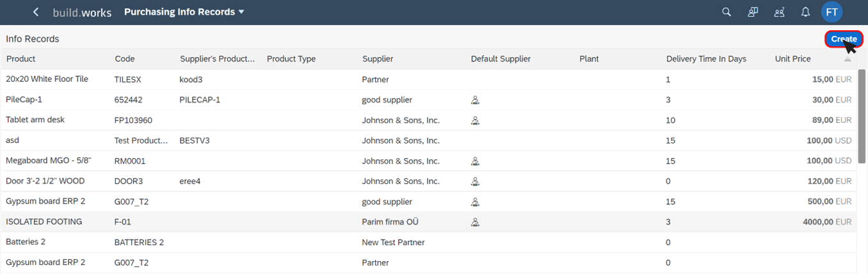Open the Batteries 2 record row
This screenshot has height=274, width=868.
[429, 243]
